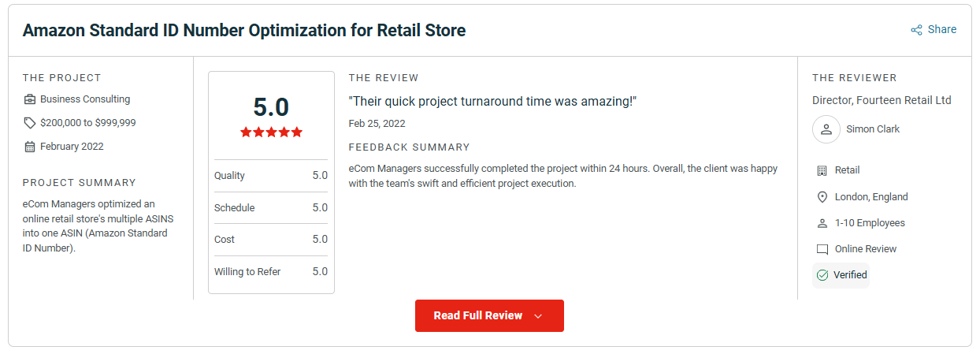Image resolution: width=980 pixels, height=354 pixels.
Task: Click the Read Full Review button
Action: point(489,315)
